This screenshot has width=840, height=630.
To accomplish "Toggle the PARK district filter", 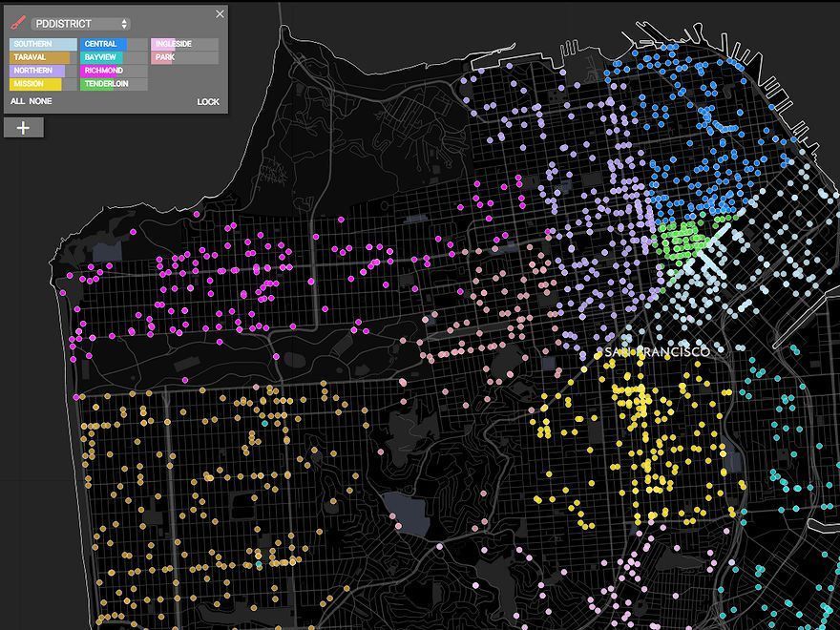I will click(185, 57).
